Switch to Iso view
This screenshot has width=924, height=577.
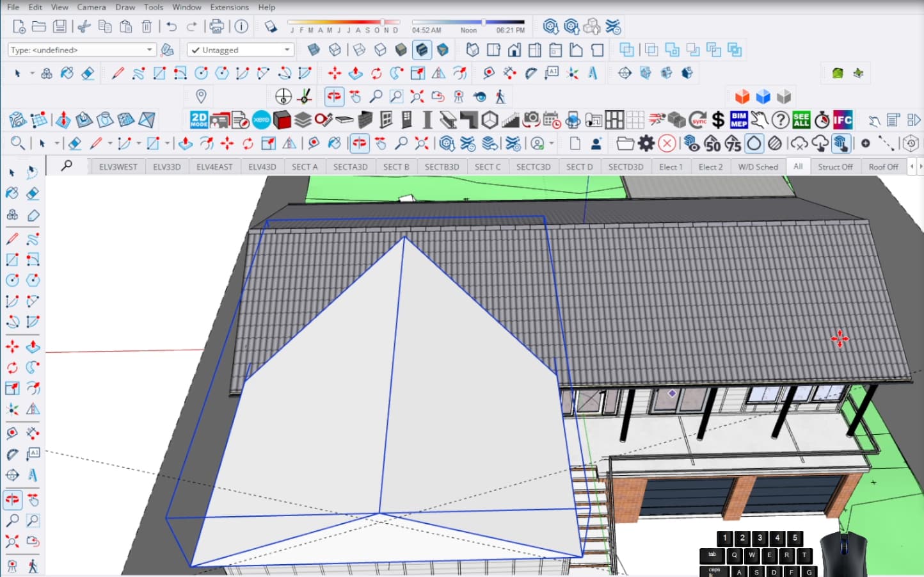tap(472, 50)
